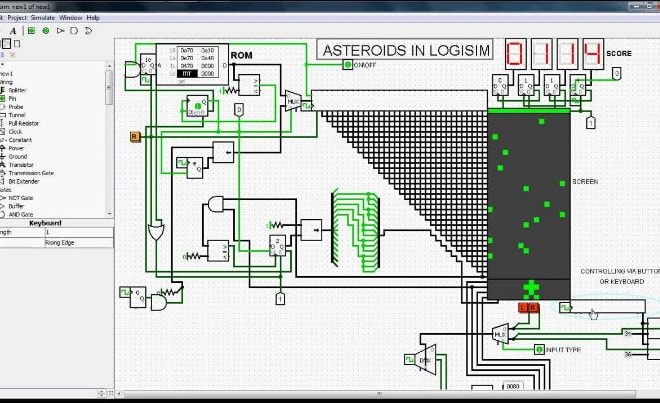The height and width of the screenshot is (403, 660).
Task: Select the NOT gate toolbar tool
Action: [60, 31]
